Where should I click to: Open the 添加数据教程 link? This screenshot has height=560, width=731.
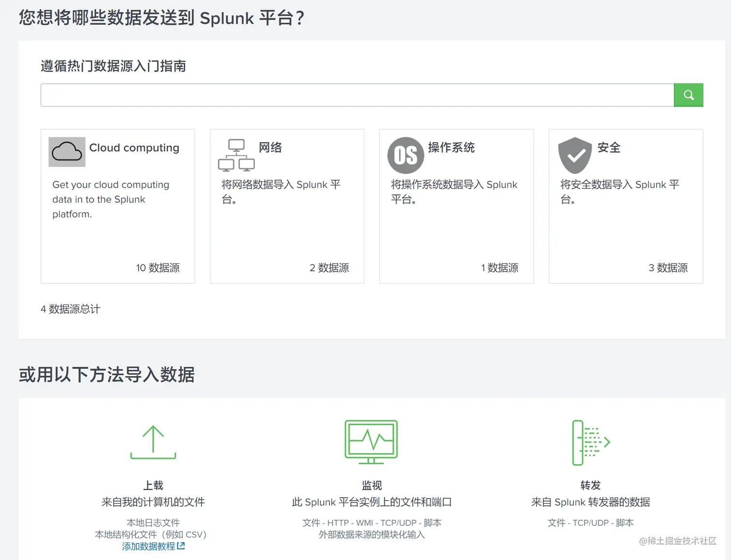pos(148,546)
